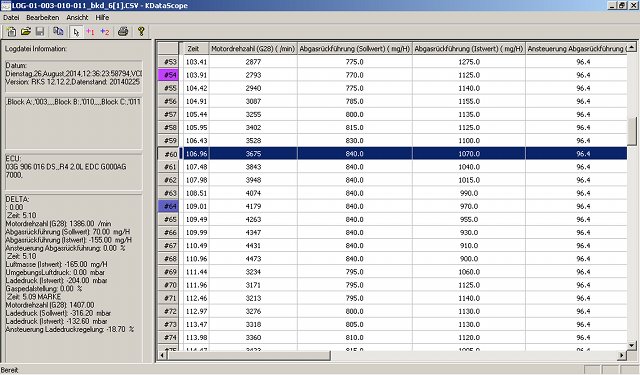Create a new log file via toolbar
640x375 pixels.
coord(11,31)
